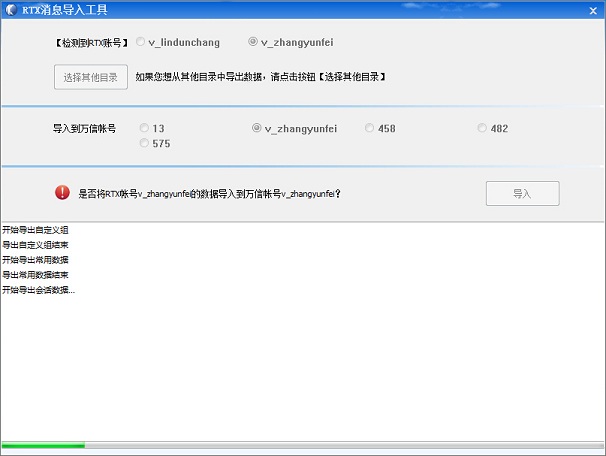Click log line 开始导出自定义组
The image size is (606, 456).
(35, 230)
